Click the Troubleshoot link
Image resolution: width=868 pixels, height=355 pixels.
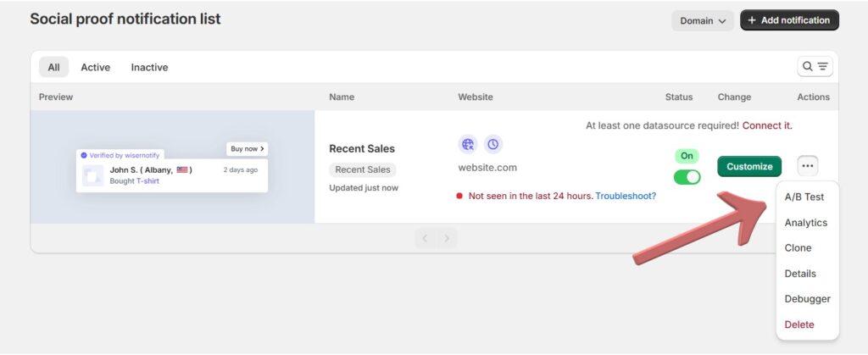[626, 196]
